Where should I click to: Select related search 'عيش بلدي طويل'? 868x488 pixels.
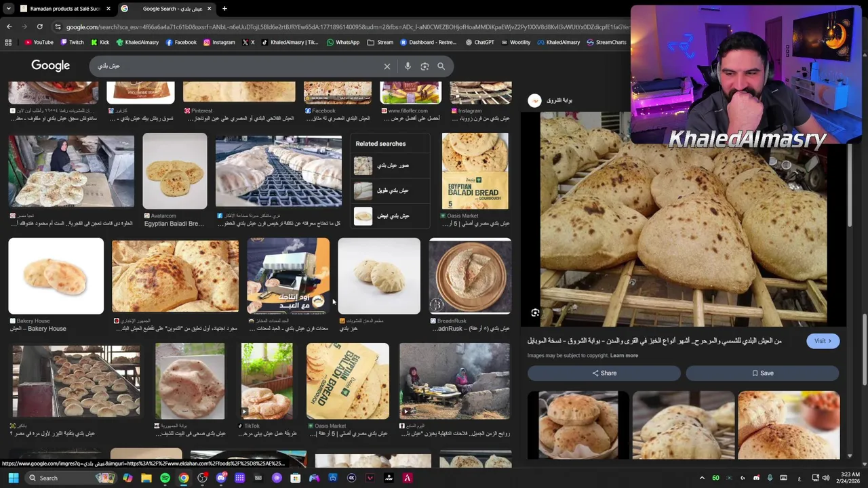pyautogui.click(x=391, y=190)
